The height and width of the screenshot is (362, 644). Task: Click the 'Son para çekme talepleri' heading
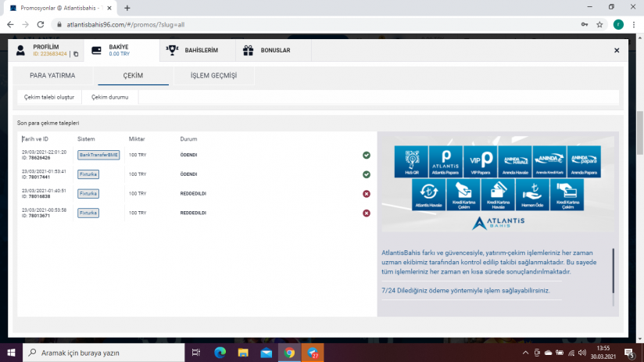(48, 123)
